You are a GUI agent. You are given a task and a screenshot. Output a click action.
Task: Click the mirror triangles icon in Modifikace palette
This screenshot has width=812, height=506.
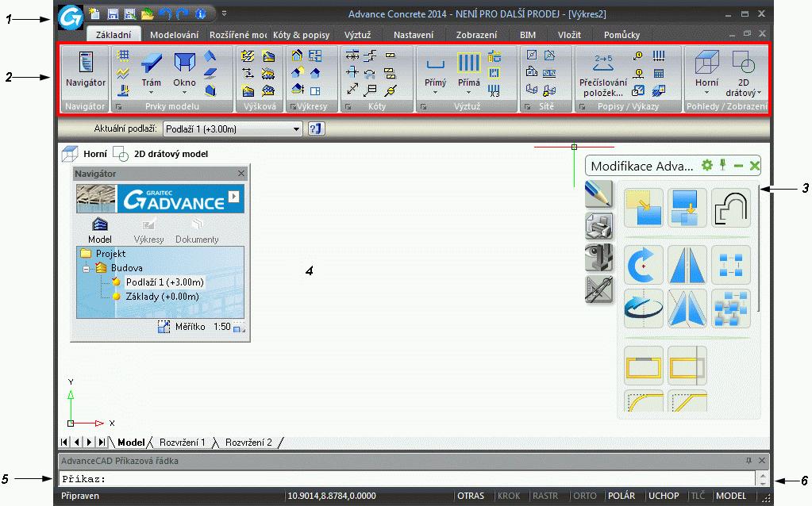(687, 265)
